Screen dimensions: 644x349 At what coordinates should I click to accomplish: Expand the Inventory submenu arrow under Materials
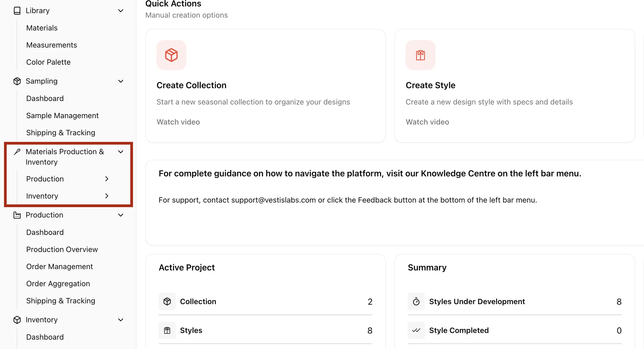coord(107,196)
